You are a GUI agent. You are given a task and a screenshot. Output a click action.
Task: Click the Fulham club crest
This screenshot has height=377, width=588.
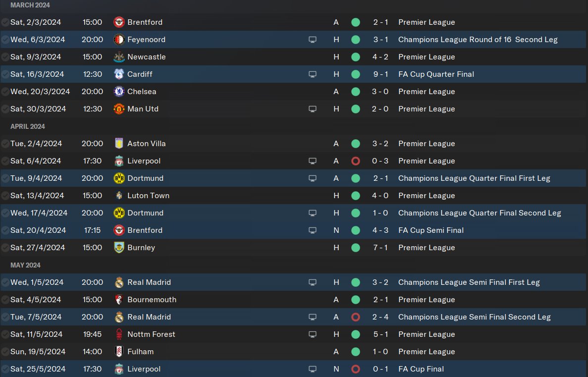(118, 352)
